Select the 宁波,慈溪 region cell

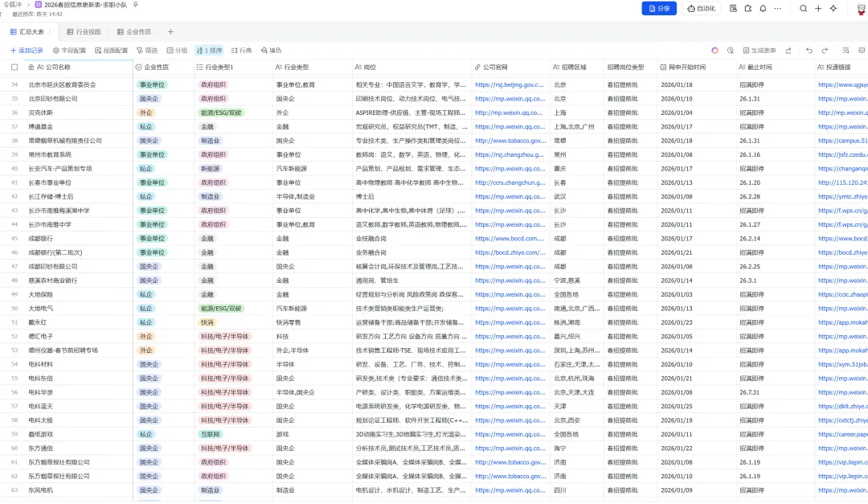click(x=576, y=281)
